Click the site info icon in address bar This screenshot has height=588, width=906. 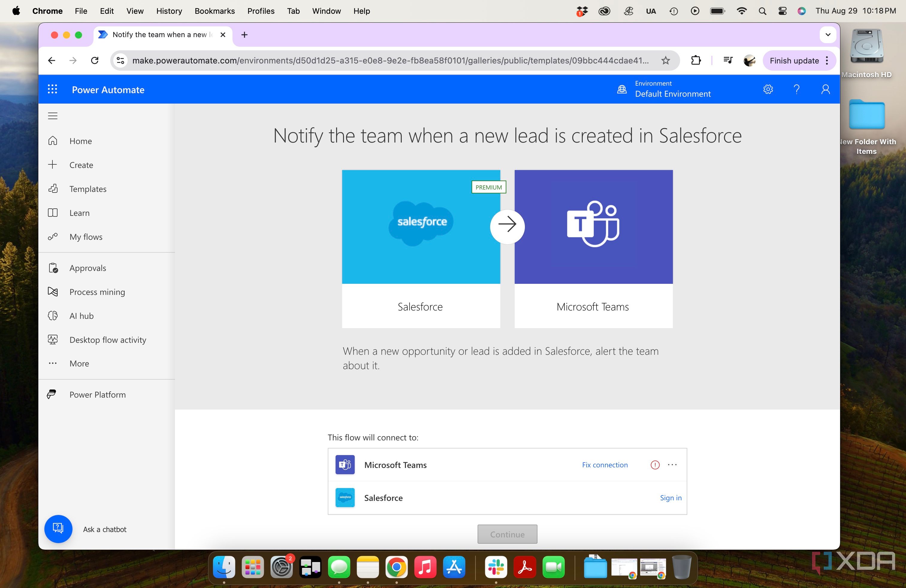click(120, 60)
